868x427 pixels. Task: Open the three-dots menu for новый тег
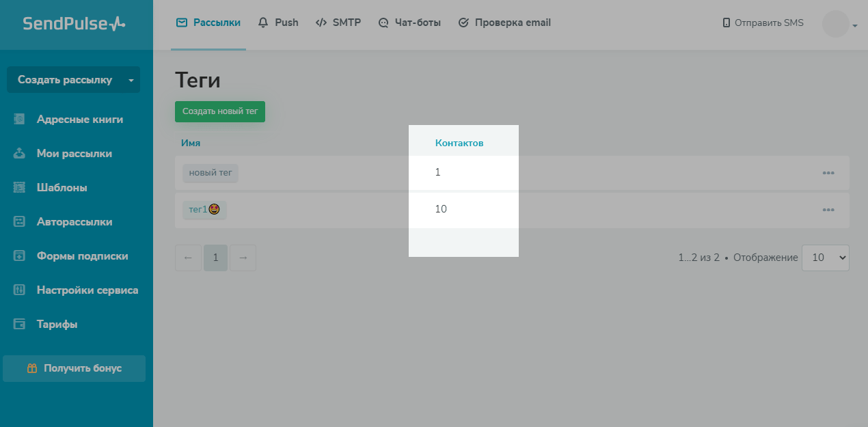(x=828, y=173)
